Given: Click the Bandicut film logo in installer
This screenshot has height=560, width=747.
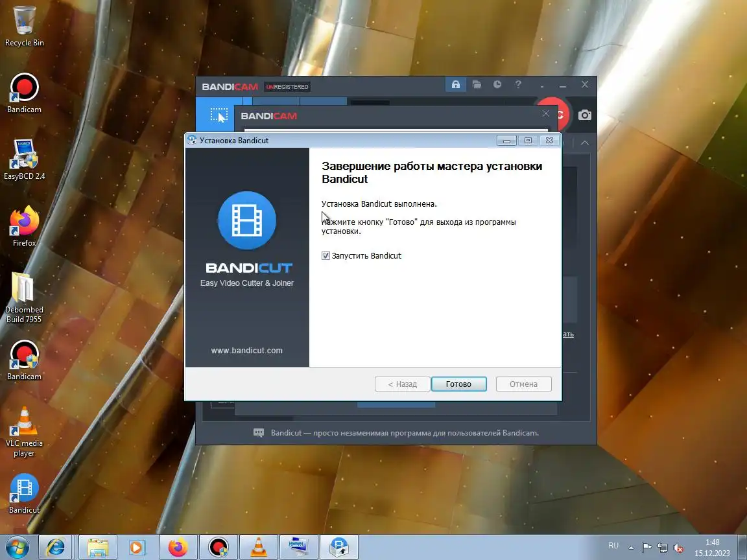Looking at the screenshot, I should click(x=247, y=220).
